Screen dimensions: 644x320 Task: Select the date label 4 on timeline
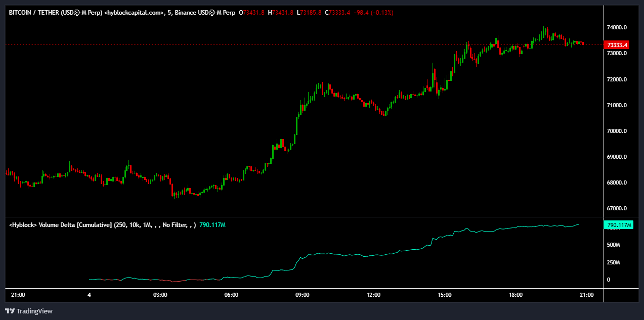[x=89, y=295]
